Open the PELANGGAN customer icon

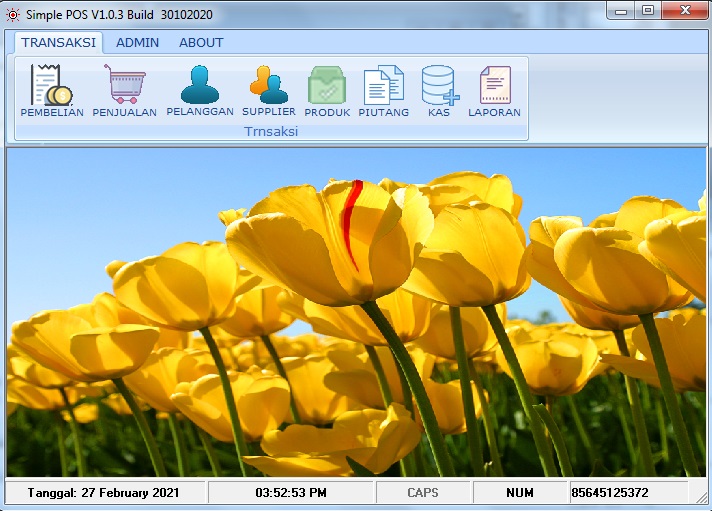[x=199, y=86]
